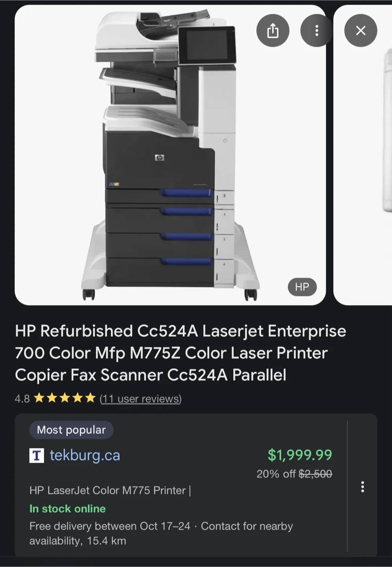Open the 11 user reviews link
Viewport: 392px width, 567px height.
[141, 399]
